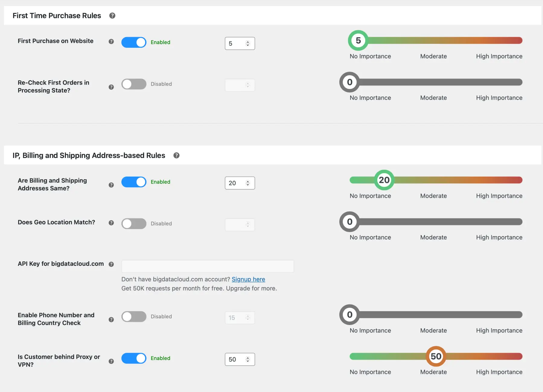The height and width of the screenshot is (392, 543).
Task: Show help for Phone Number and Billing Country
Action: (111, 320)
